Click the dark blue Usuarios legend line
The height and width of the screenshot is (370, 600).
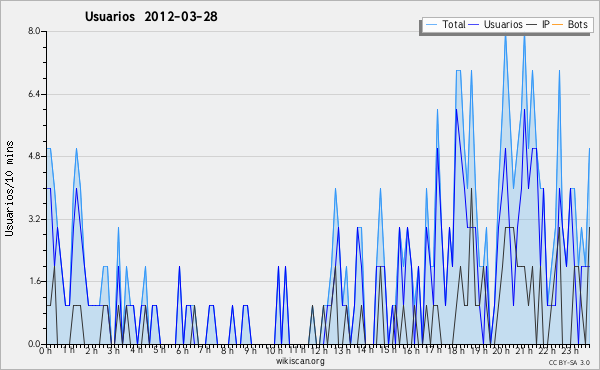point(474,25)
